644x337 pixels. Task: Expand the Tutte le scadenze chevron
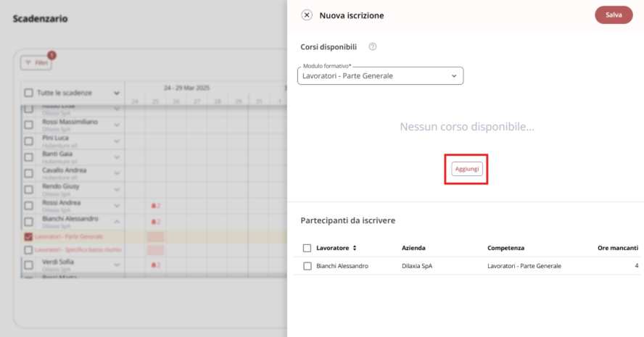click(117, 93)
